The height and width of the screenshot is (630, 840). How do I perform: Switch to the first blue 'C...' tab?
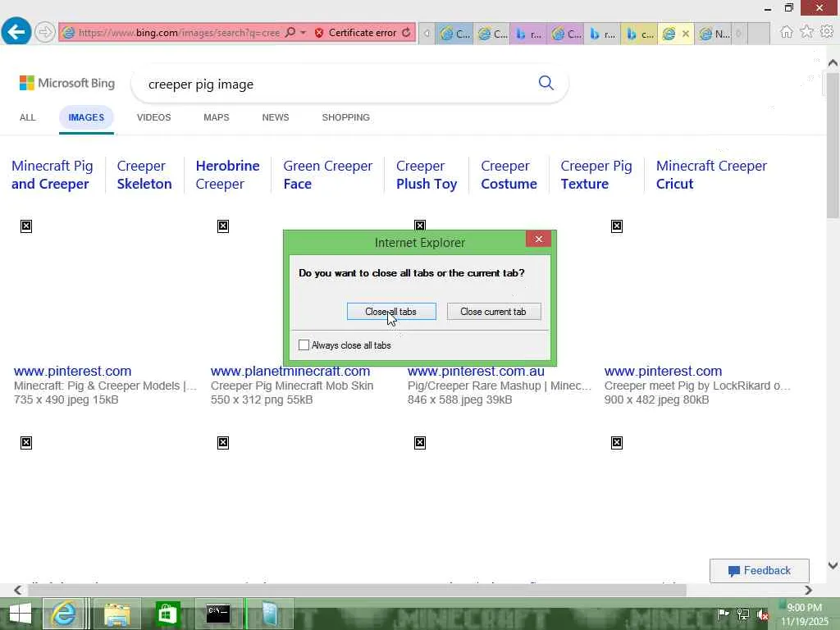click(x=454, y=34)
